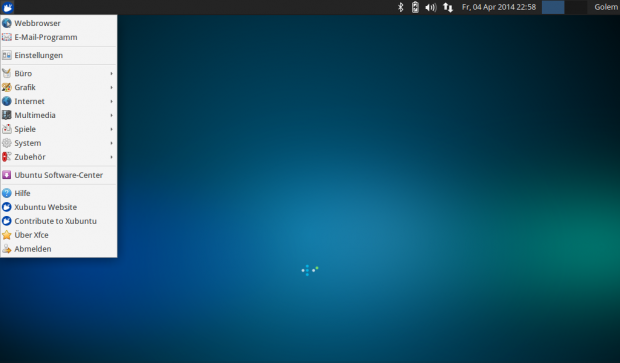Image resolution: width=620 pixels, height=363 pixels.
Task: Expand the Spiele submenu arrow
Action: click(112, 129)
